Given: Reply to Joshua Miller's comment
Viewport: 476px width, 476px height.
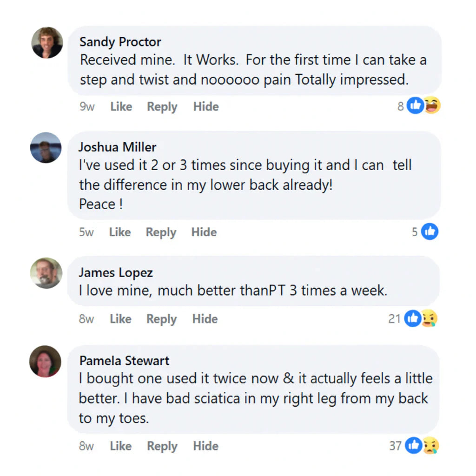Looking at the screenshot, I should (161, 232).
